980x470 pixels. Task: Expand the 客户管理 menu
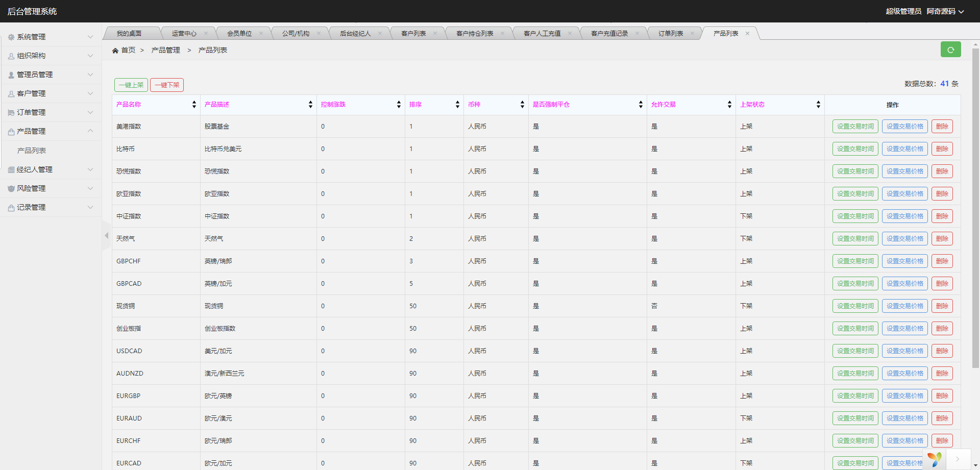(x=51, y=93)
